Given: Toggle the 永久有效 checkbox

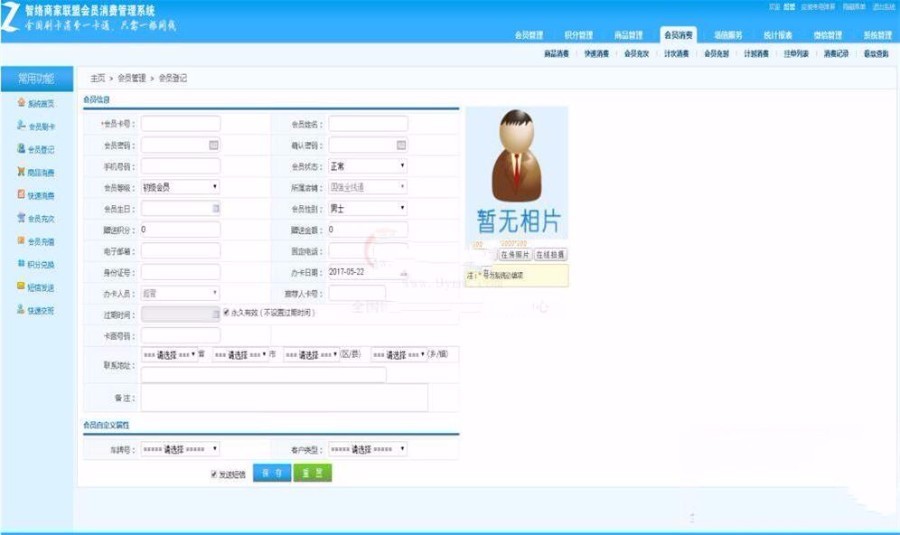Looking at the screenshot, I should [226, 313].
